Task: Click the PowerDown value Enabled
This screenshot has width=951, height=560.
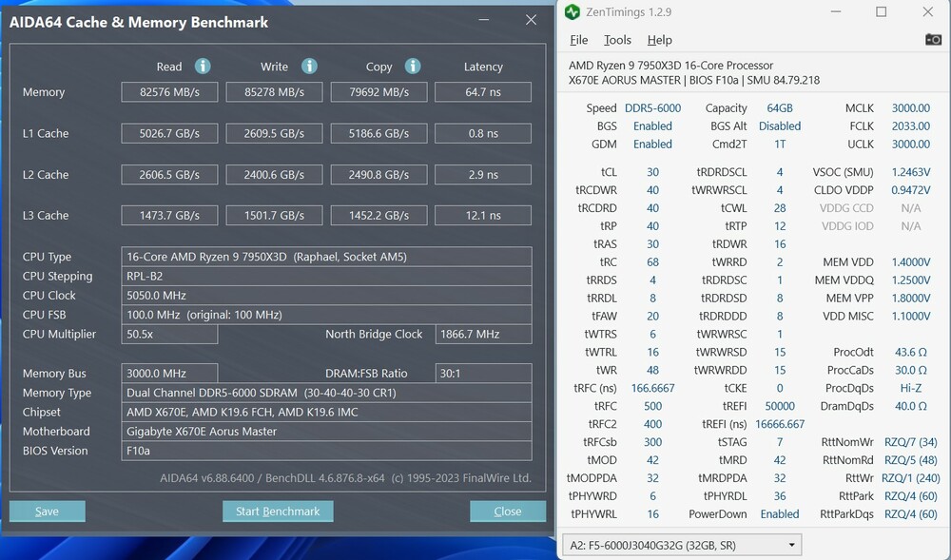Action: [x=780, y=514]
